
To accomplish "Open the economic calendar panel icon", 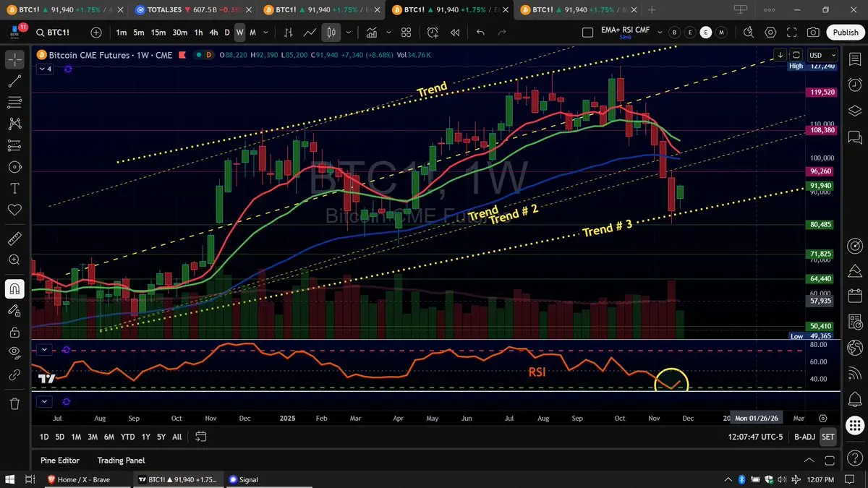I will coord(854,296).
